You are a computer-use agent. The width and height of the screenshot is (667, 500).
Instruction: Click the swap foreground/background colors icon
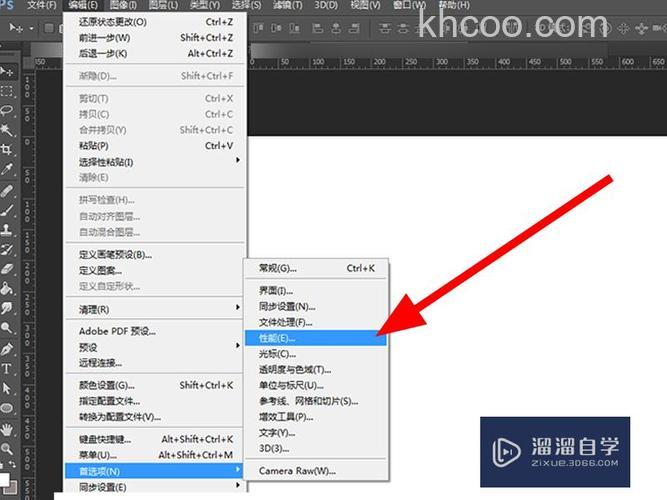13,464
